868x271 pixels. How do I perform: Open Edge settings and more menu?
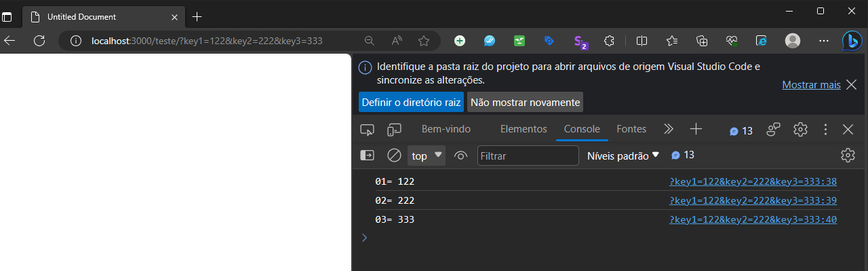click(824, 41)
